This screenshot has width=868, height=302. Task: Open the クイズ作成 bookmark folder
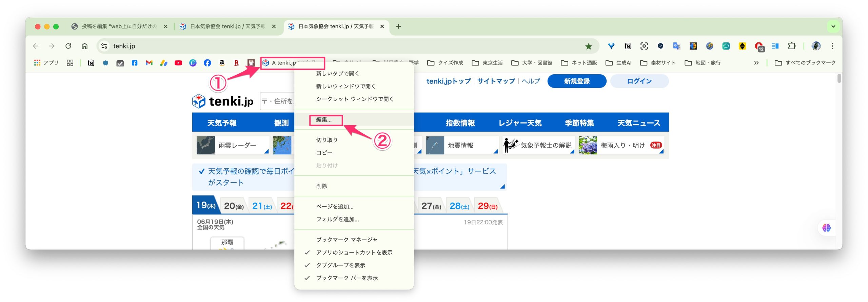pyautogui.click(x=446, y=63)
